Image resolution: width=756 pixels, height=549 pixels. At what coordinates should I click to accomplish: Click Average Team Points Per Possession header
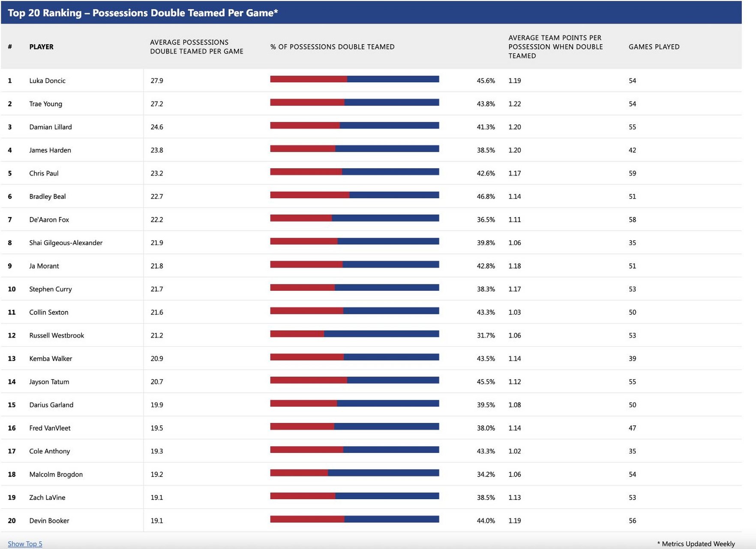[x=555, y=47]
